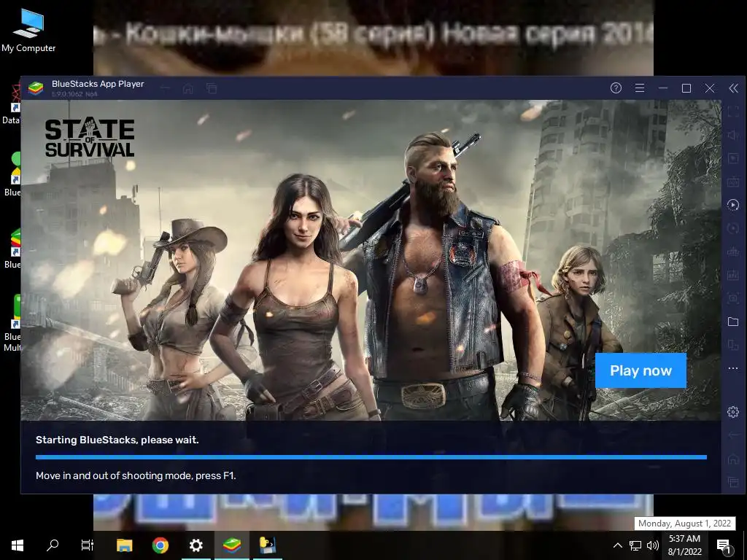Screen dimensions: 747x560
Task: Open media manager folder icon in sidebar
Action: point(733,322)
